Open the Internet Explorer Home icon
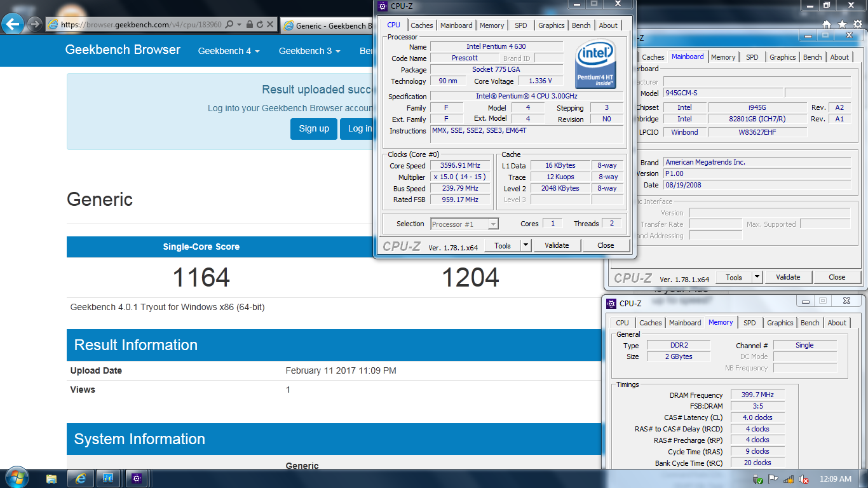Screen dimensions: 868x488 pyautogui.click(x=827, y=24)
